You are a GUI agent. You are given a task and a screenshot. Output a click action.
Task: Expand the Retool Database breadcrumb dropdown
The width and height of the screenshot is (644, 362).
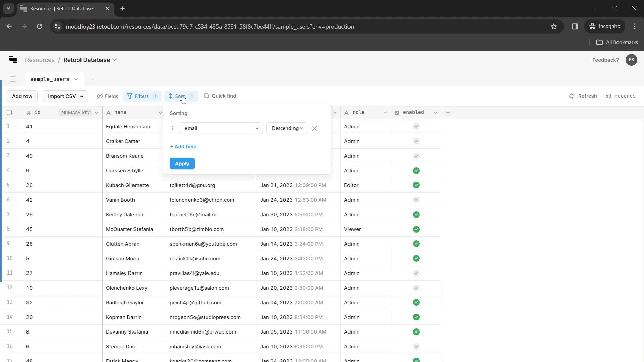(115, 60)
